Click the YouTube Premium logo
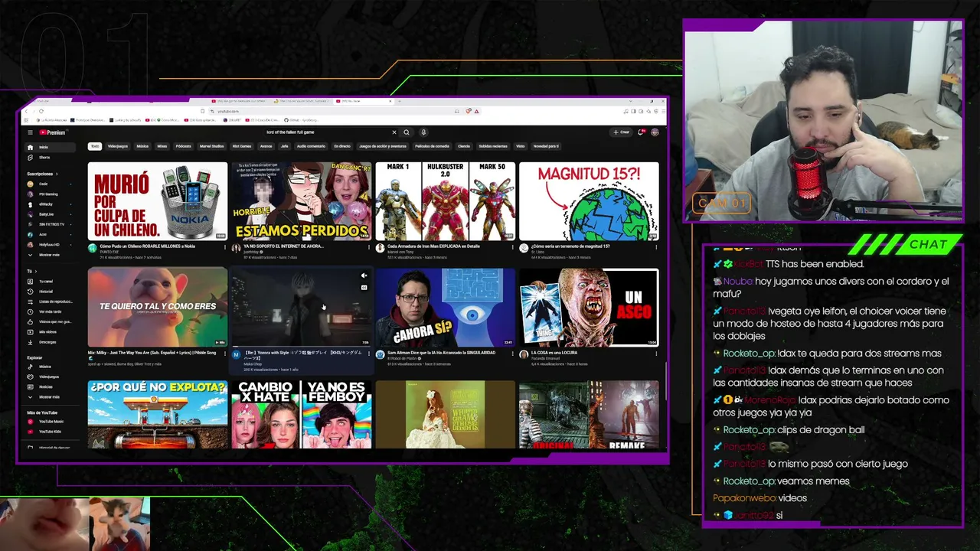 (x=52, y=132)
